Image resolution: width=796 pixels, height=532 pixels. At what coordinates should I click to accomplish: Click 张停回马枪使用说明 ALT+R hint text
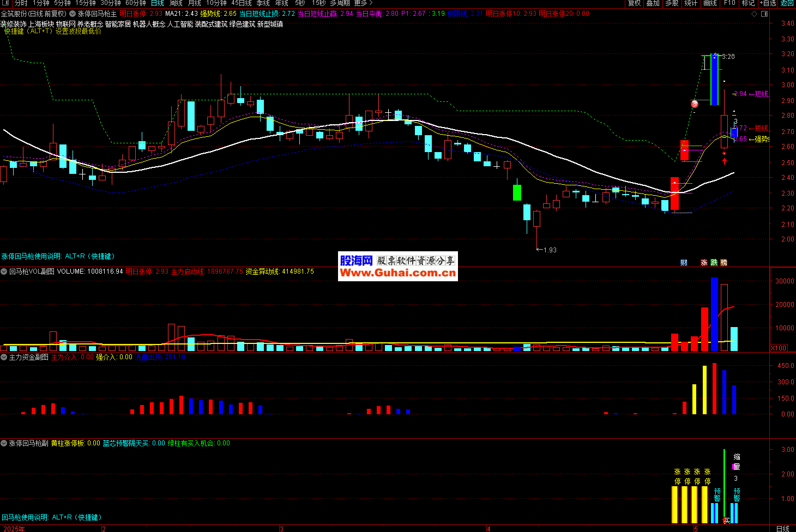[58, 256]
